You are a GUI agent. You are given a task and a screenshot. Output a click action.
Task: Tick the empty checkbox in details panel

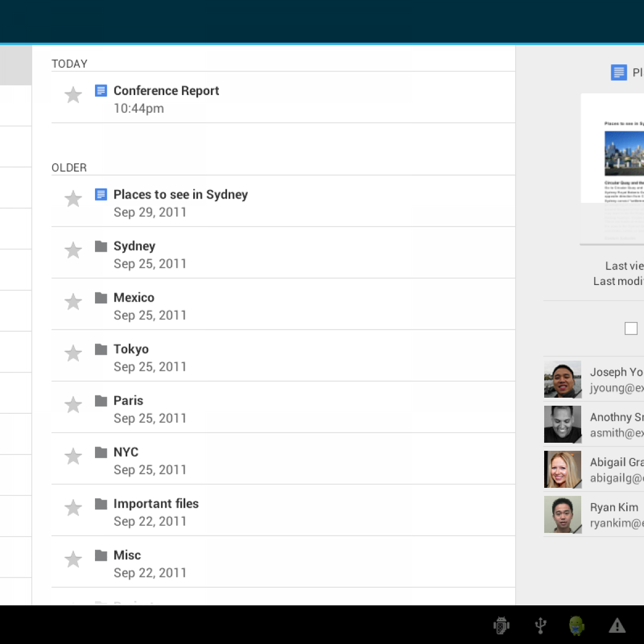click(x=631, y=328)
